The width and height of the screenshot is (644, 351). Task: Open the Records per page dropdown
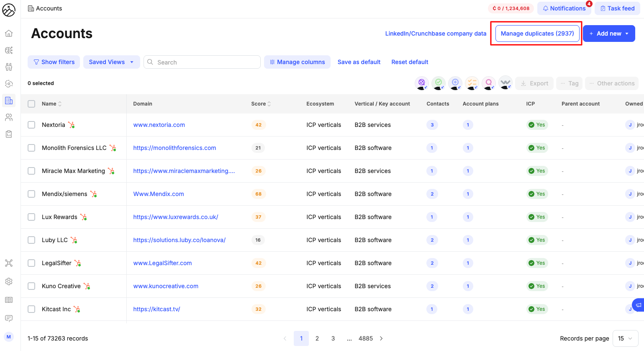coord(625,338)
